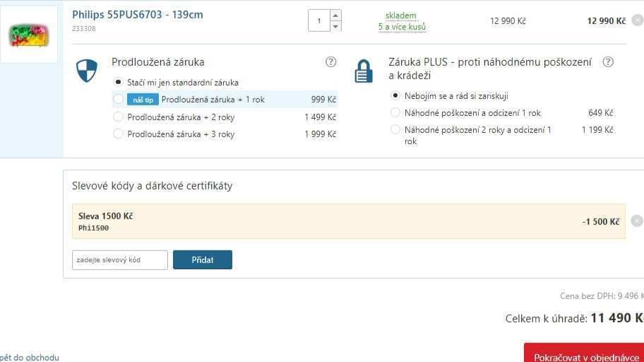Click the quantity field showing 1
Viewport: 644px width, 362px height.
tap(319, 21)
